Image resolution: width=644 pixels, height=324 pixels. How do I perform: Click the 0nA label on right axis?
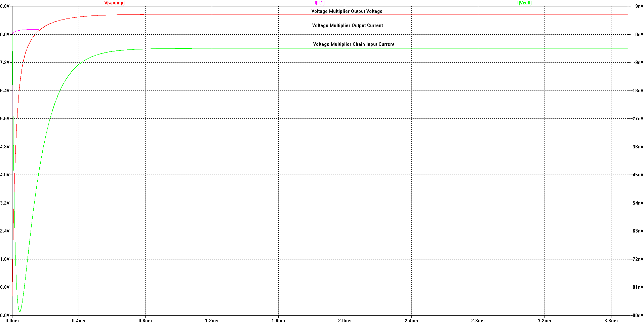coord(639,34)
